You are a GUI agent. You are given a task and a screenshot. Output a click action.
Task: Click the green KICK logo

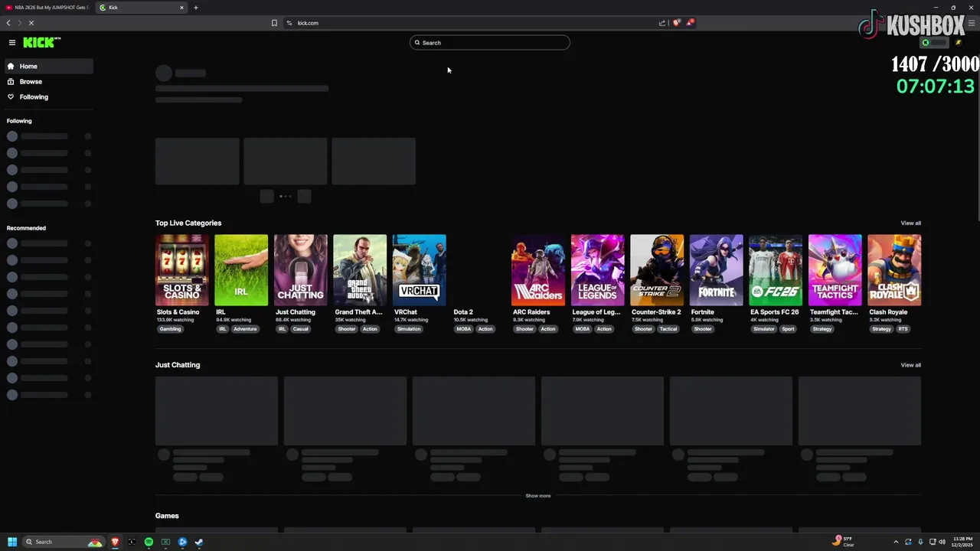click(41, 43)
